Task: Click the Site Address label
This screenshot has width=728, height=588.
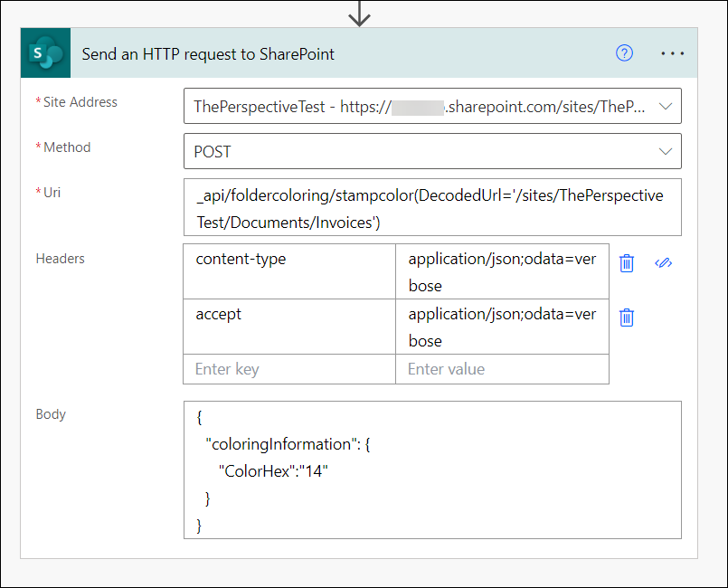Action: 80,102
